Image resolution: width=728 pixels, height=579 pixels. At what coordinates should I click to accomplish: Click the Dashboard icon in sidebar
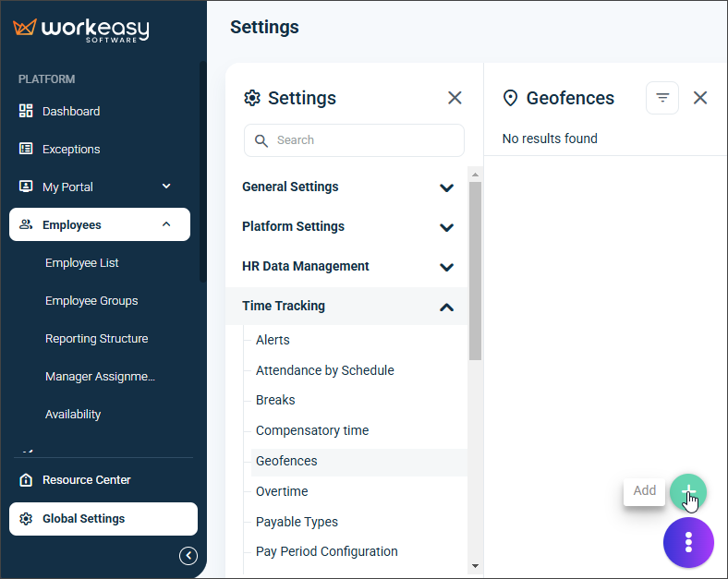(26, 111)
